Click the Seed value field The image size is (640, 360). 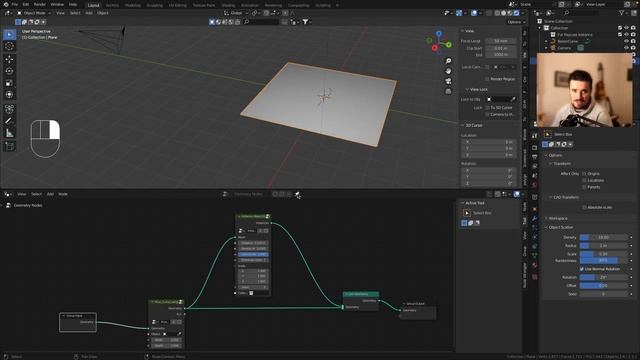[603, 294]
